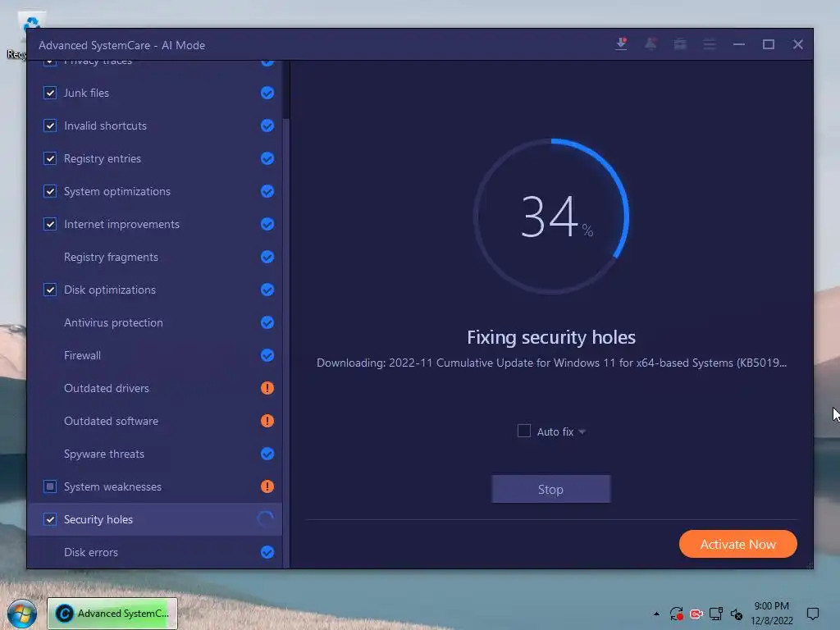Click the status check beside Spyware threats
Viewport: 840px width, 630px height.
point(267,454)
